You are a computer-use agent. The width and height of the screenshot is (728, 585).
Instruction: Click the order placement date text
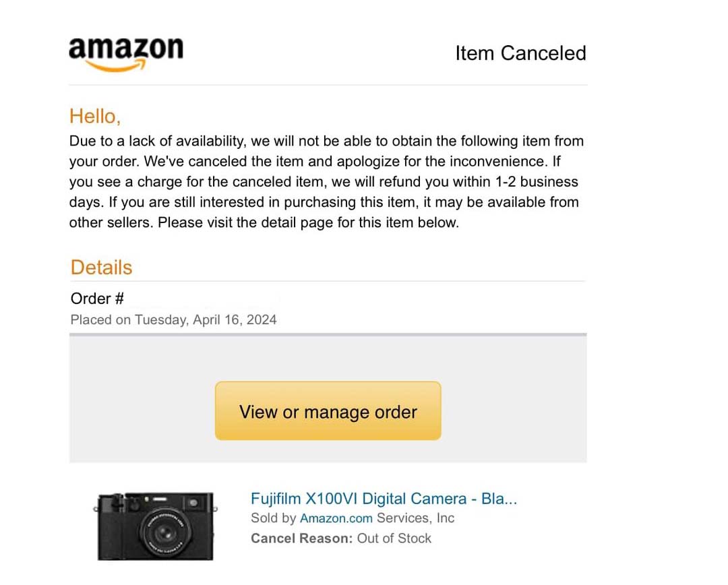point(173,319)
